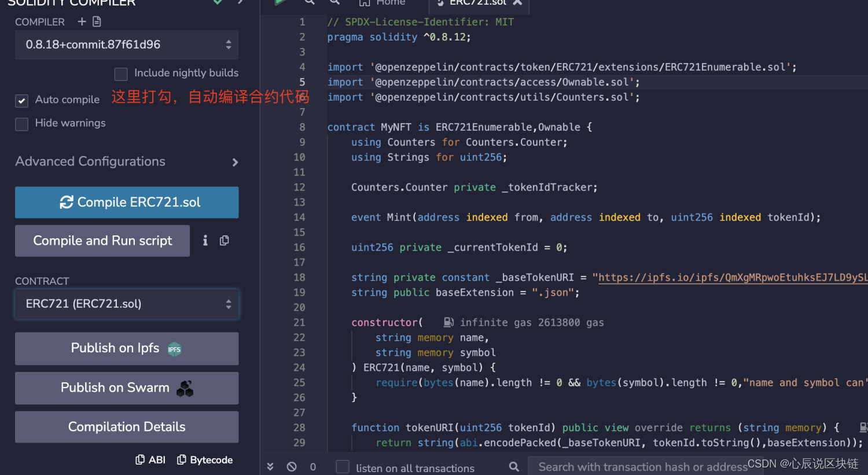
Task: Click the Compile ERC721.sol button
Action: point(127,202)
